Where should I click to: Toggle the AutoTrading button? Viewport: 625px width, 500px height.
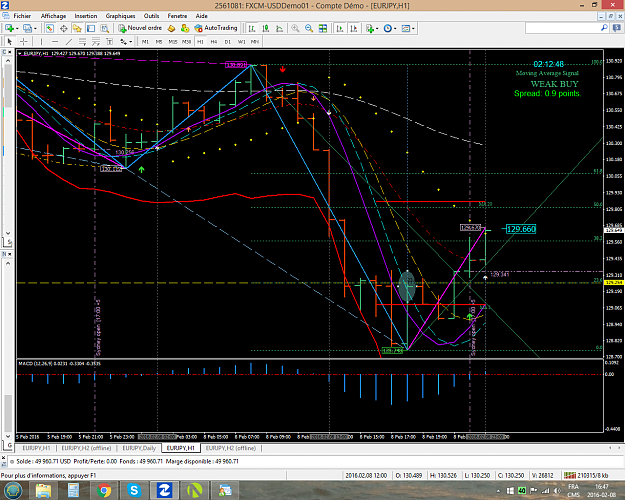pyautogui.click(x=216, y=28)
